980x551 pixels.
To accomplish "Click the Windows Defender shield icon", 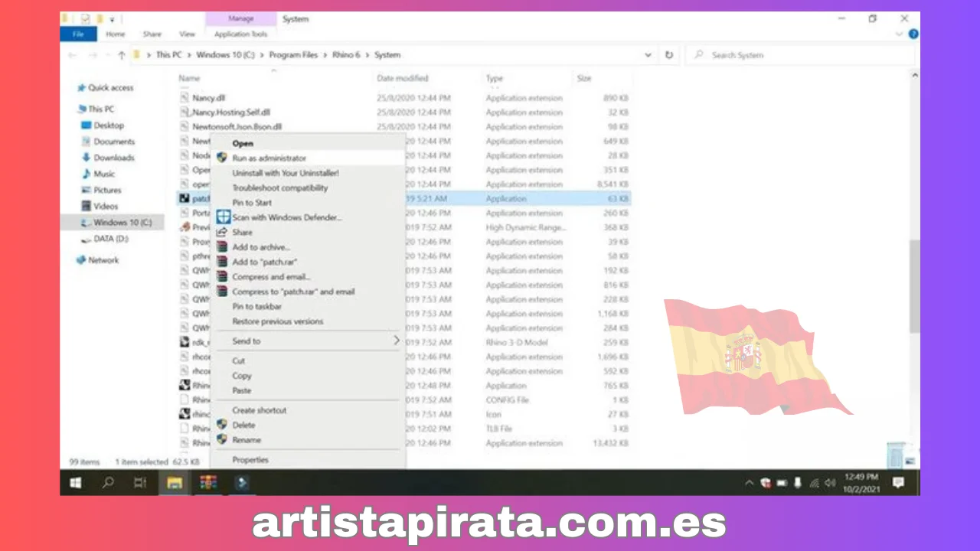I will [x=222, y=217].
